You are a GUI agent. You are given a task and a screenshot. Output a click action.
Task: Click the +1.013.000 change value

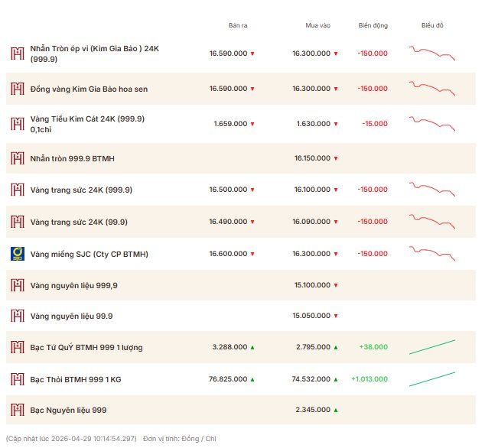[x=369, y=379]
